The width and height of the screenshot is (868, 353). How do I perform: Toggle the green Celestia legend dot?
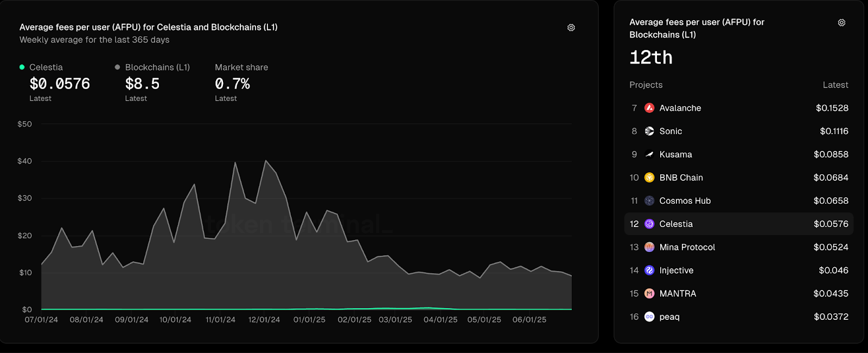(x=22, y=67)
